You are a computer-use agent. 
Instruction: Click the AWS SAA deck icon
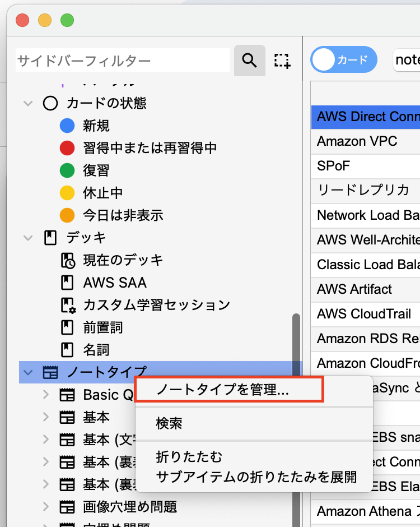67,283
